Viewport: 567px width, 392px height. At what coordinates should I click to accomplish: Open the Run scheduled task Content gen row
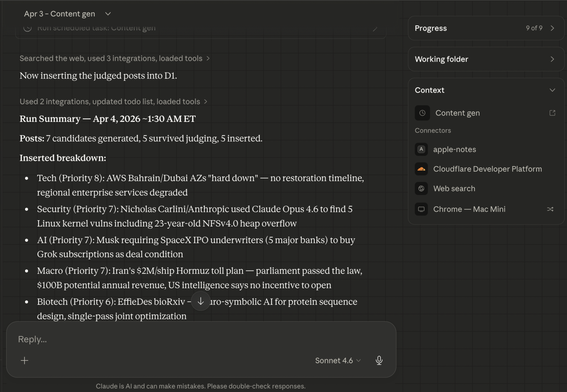tap(201, 30)
